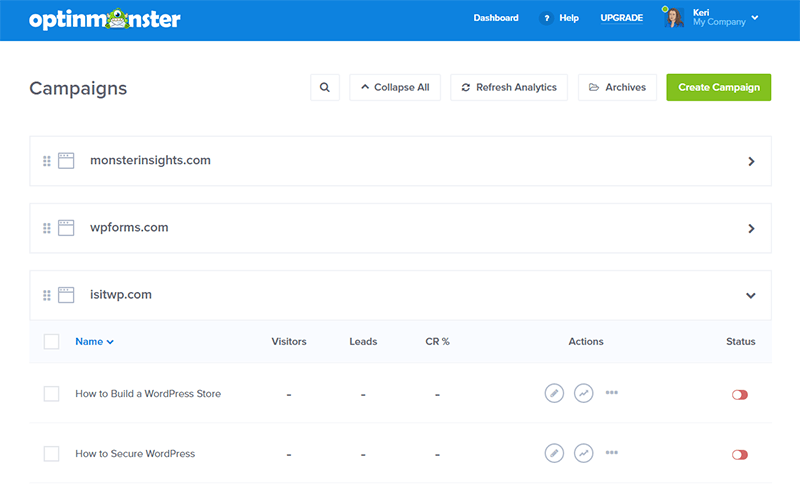The image size is (800, 489).
Task: Click the drag handle for wpforms.com
Action: 47,228
